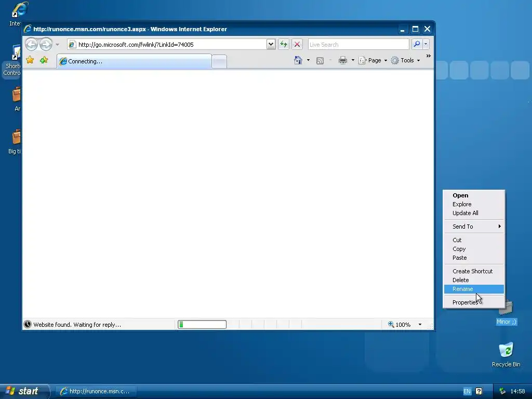
Task: Click the zoom magnifier 100% button
Action: [400, 325]
